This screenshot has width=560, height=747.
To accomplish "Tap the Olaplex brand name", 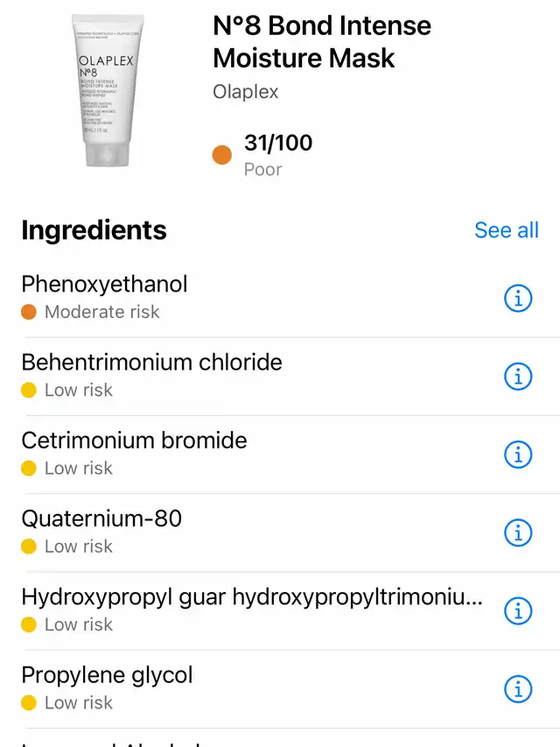I will [x=245, y=92].
